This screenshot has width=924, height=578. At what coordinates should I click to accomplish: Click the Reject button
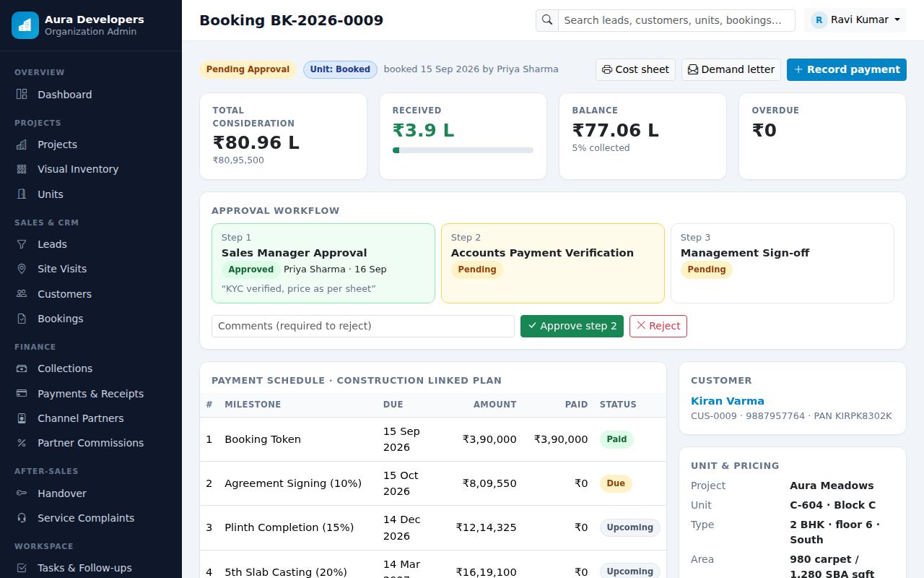(x=658, y=326)
